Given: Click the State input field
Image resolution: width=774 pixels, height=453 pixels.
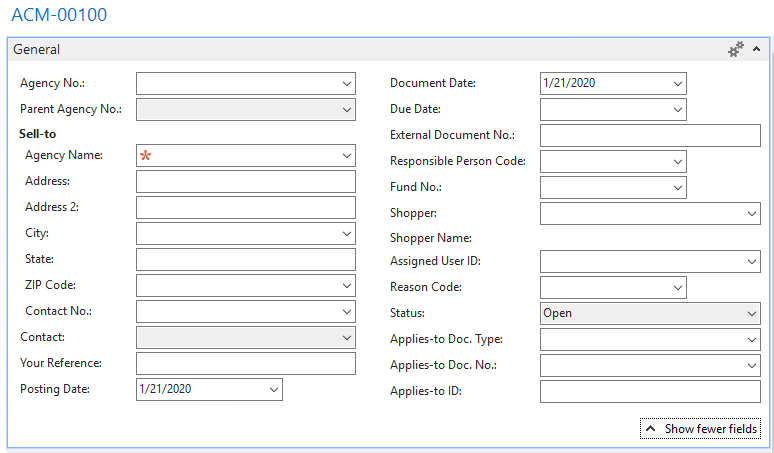Looking at the screenshot, I should point(245,259).
